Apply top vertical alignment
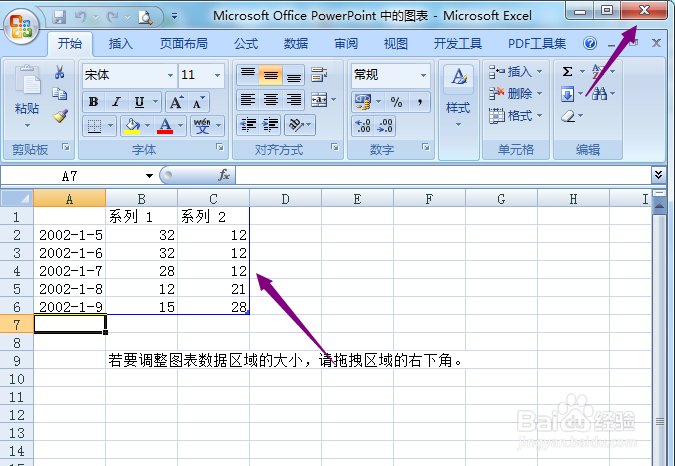Image resolution: width=675 pixels, height=466 pixels. (248, 75)
